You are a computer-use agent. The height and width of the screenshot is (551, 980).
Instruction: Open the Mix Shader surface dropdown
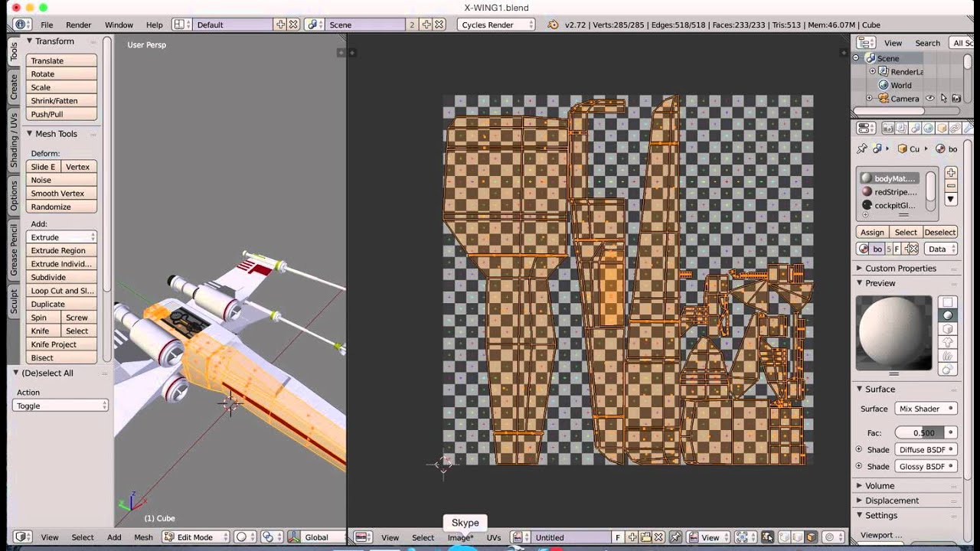(926, 409)
